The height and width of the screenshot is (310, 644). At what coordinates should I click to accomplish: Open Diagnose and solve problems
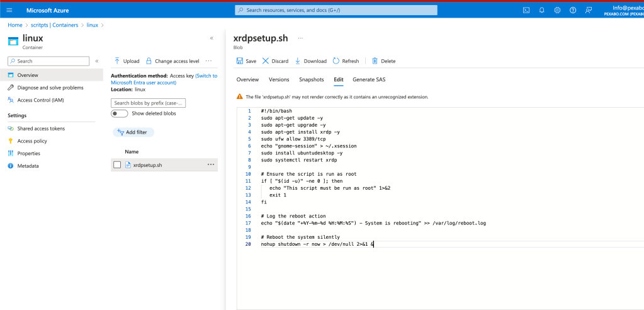pyautogui.click(x=52, y=88)
